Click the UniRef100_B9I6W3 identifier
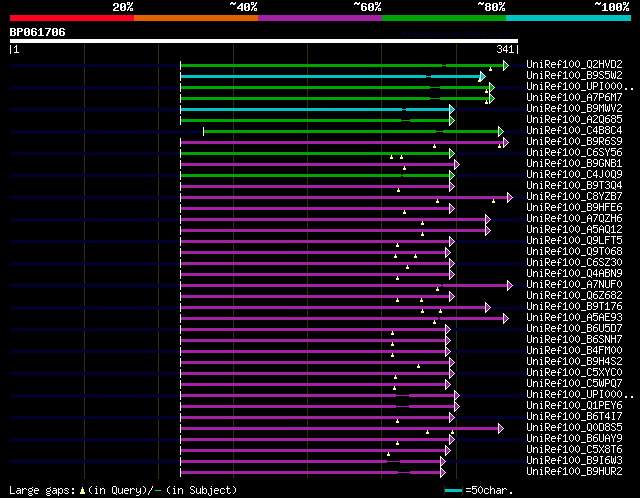This screenshot has width=640, height=498. [574, 461]
